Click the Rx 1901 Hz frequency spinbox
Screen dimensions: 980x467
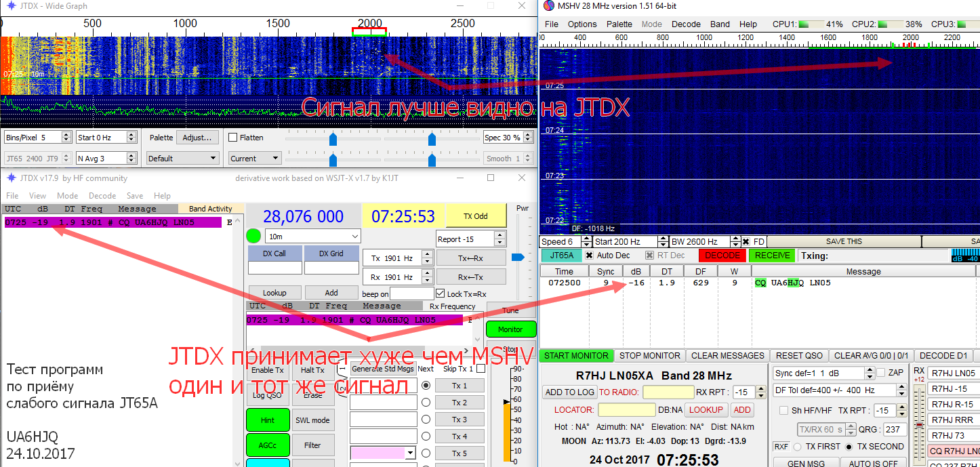point(398,277)
